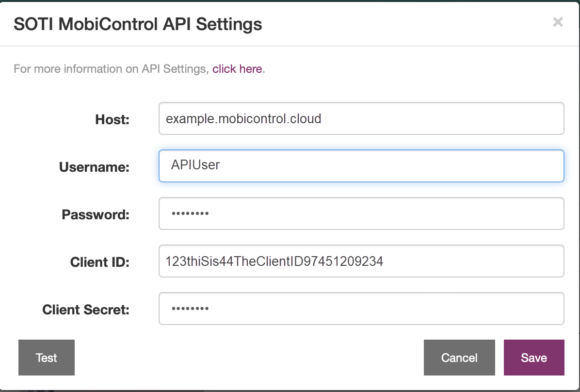Close the SOTI MobiControl API Settings dialog
This screenshot has width=580, height=392.
click(558, 22)
